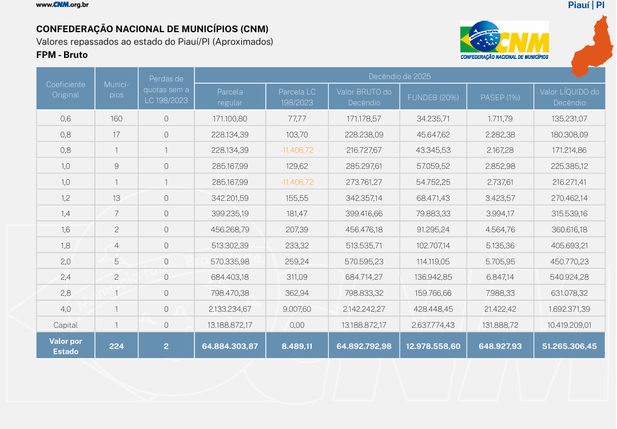This screenshot has width=617, height=429.
Task: Click the cell 362,94
Action: [297, 293]
